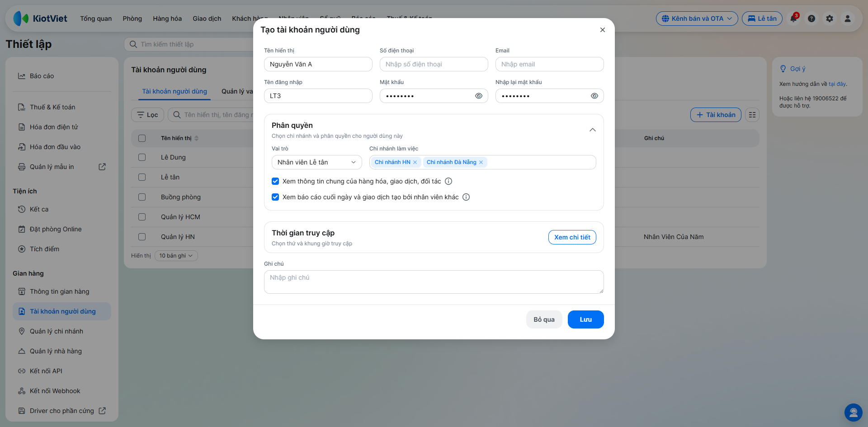Viewport: 868px width, 427px height.
Task: Click the help question mark icon
Action: tap(811, 19)
